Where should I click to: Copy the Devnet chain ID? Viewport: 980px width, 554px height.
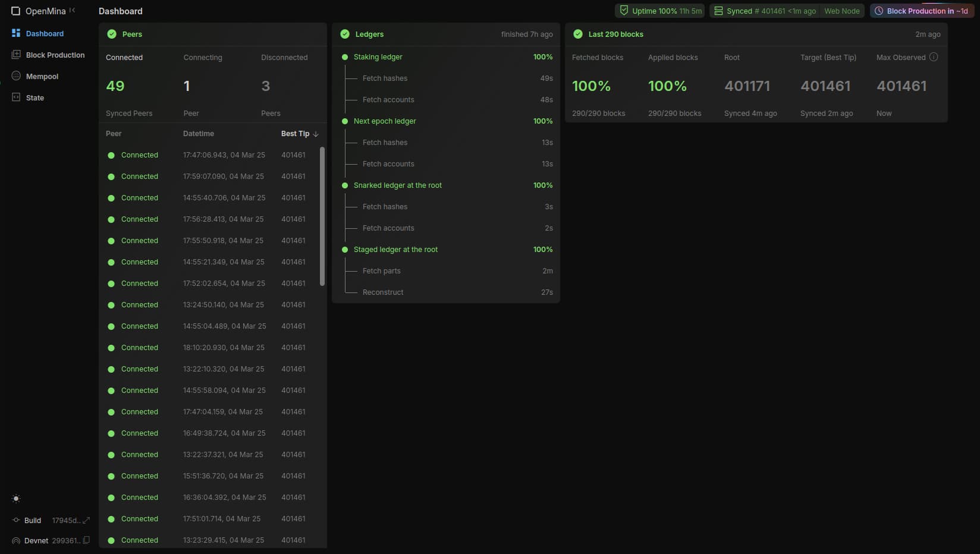(86, 540)
